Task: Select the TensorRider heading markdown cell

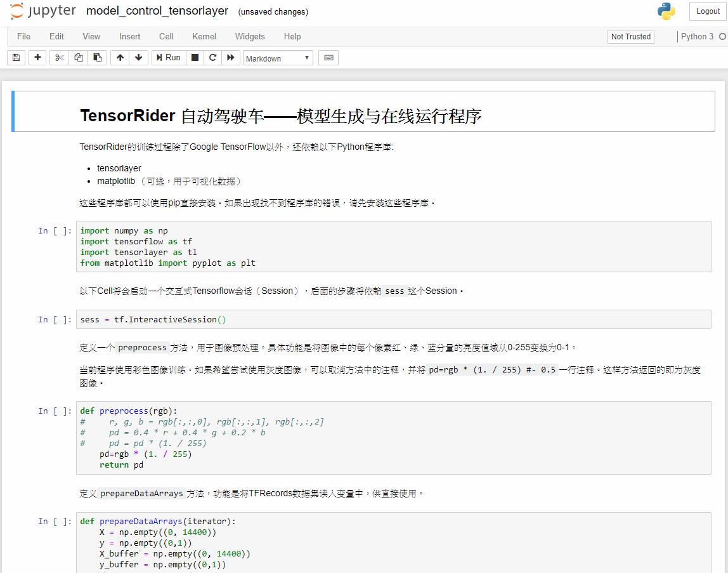Action: pos(363,112)
